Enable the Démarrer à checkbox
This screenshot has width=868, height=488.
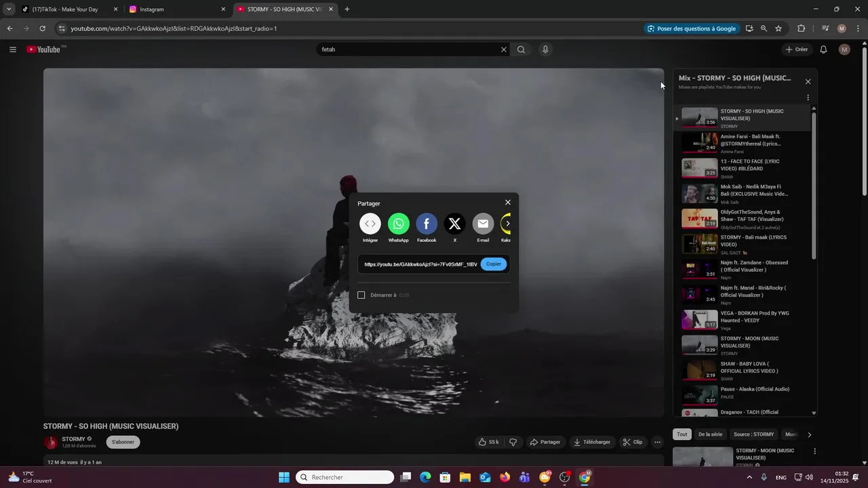[361, 295]
